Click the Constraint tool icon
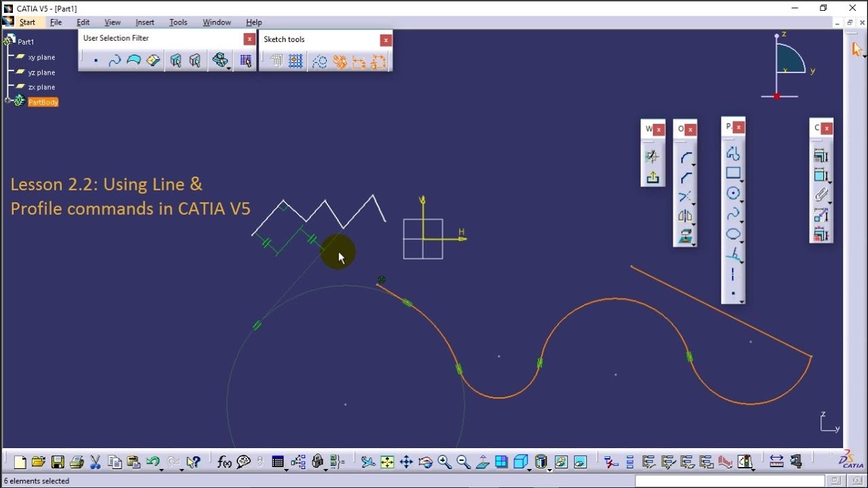Screen dimensions: 868x488 pos(821,175)
